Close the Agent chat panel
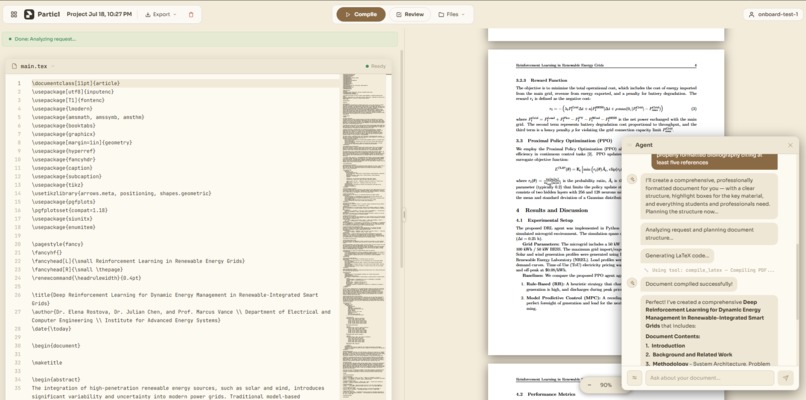This screenshot has height=400, width=806. pyautogui.click(x=790, y=146)
